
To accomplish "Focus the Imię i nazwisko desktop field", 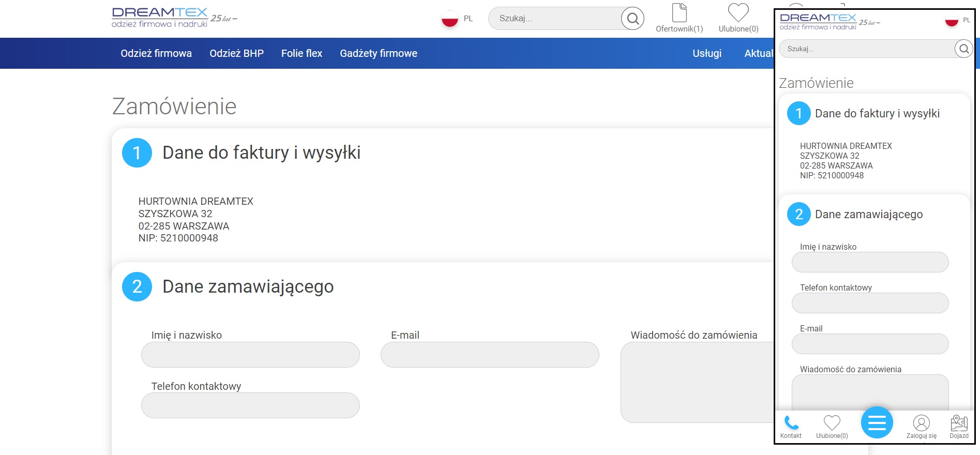I will click(x=250, y=355).
